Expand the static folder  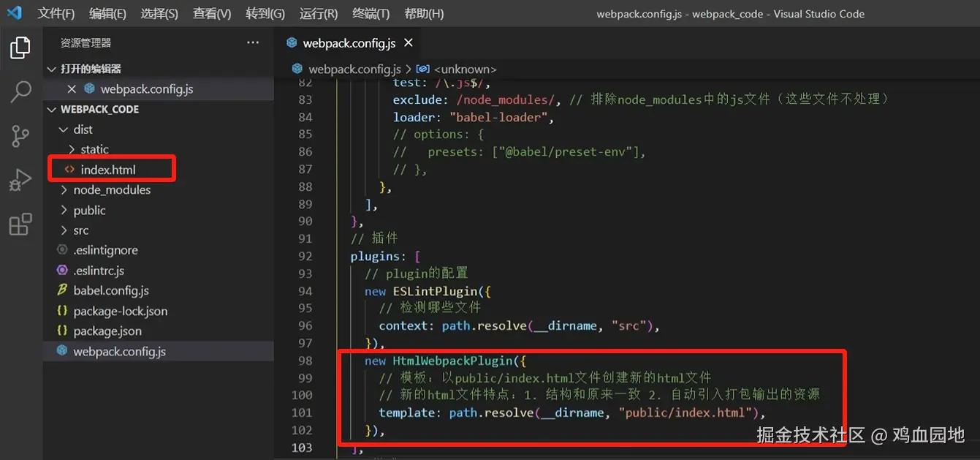point(72,149)
